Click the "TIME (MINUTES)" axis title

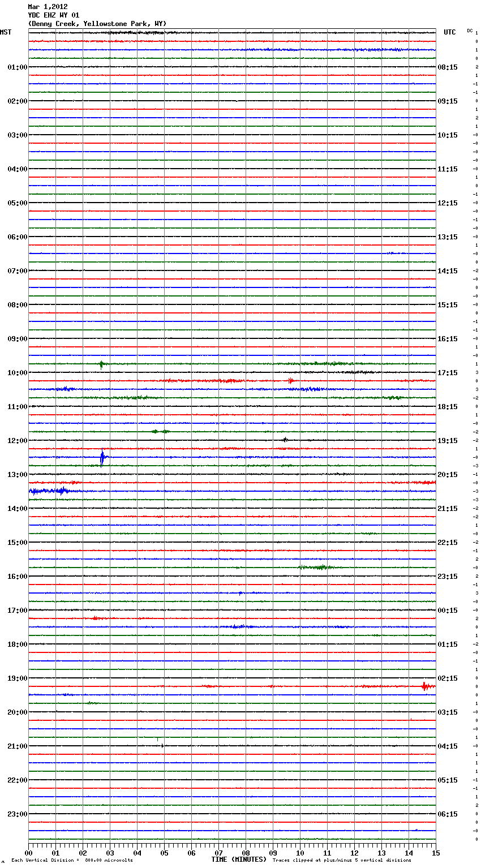point(239,860)
